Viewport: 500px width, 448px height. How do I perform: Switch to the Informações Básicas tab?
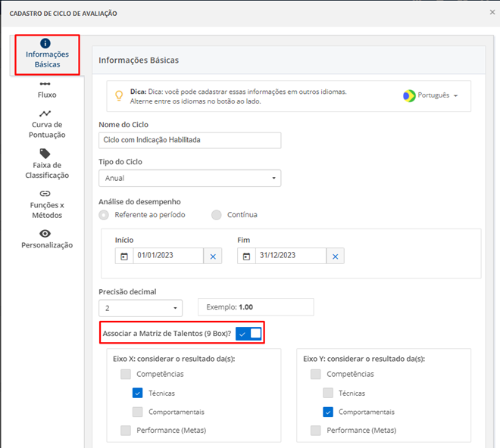point(47,55)
